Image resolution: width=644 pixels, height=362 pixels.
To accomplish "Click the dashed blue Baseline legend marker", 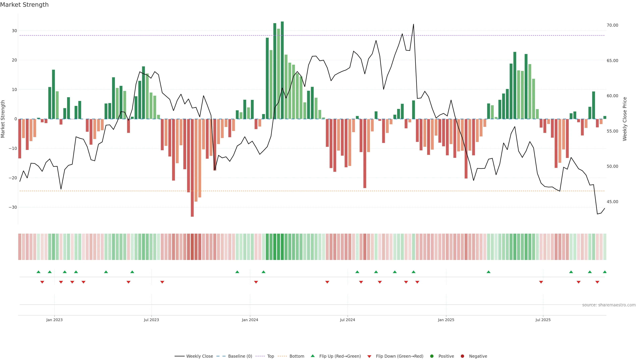I will point(221,356).
